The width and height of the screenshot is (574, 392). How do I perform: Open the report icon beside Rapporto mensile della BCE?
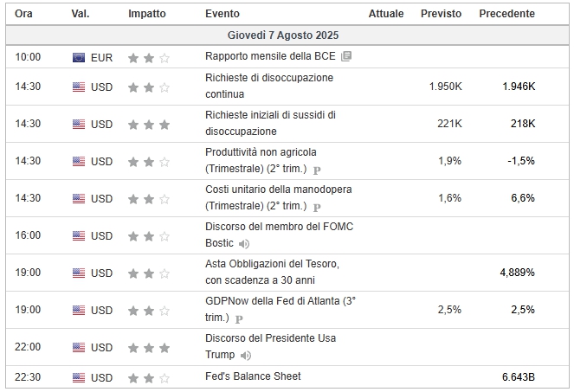[x=346, y=56]
